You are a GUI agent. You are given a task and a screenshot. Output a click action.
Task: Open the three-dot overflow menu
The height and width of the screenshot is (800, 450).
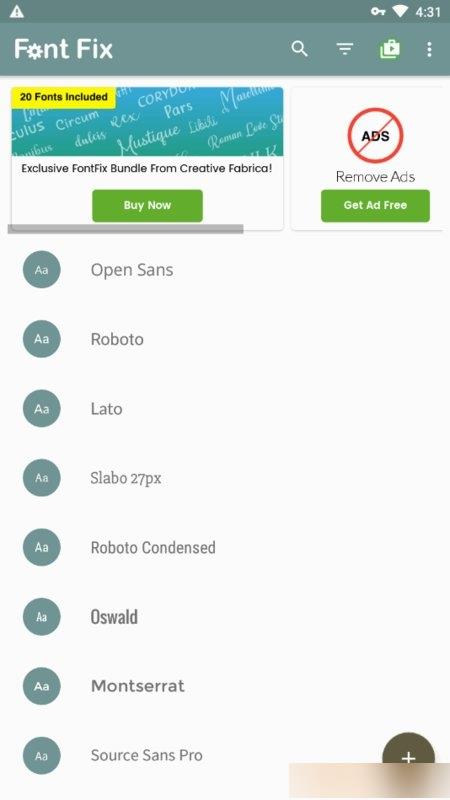click(429, 49)
